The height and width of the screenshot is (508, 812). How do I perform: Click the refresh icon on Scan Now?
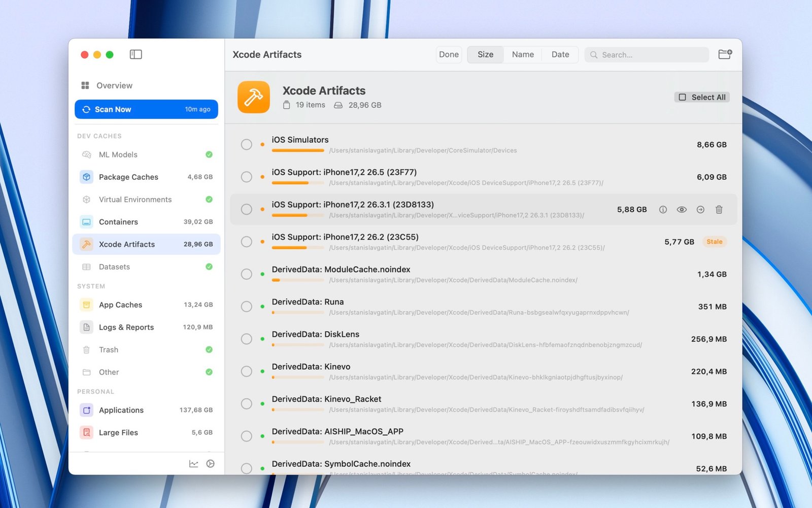pos(86,109)
